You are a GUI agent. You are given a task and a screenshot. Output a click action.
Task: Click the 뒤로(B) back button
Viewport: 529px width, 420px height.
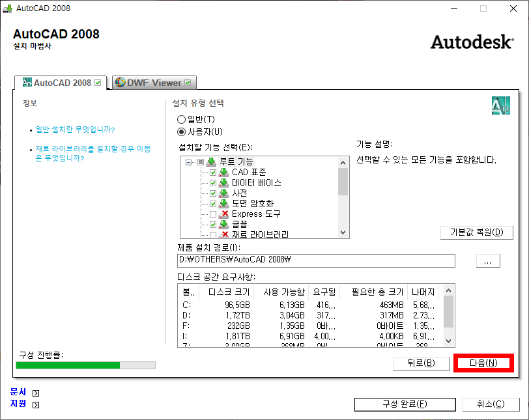pyautogui.click(x=422, y=363)
